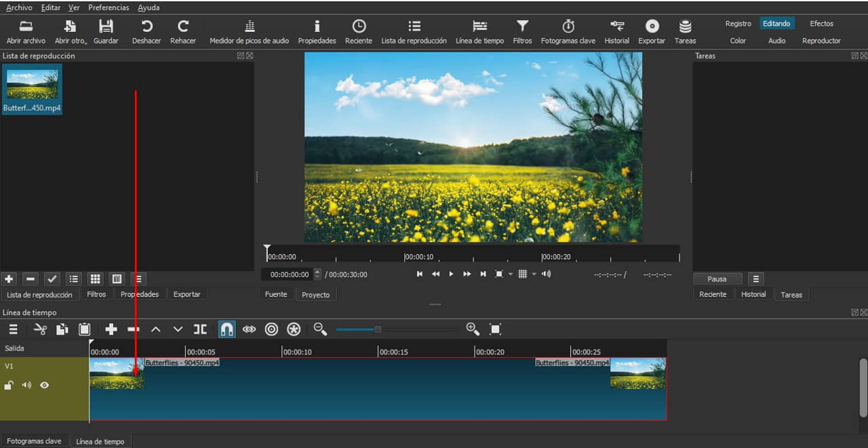868x448 pixels.
Task: Open the Filtros funnel icon in toolbar
Action: (x=522, y=26)
